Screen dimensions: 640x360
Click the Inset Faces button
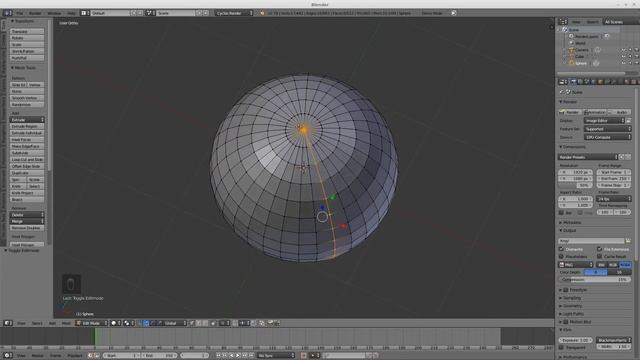pyautogui.click(x=27, y=140)
